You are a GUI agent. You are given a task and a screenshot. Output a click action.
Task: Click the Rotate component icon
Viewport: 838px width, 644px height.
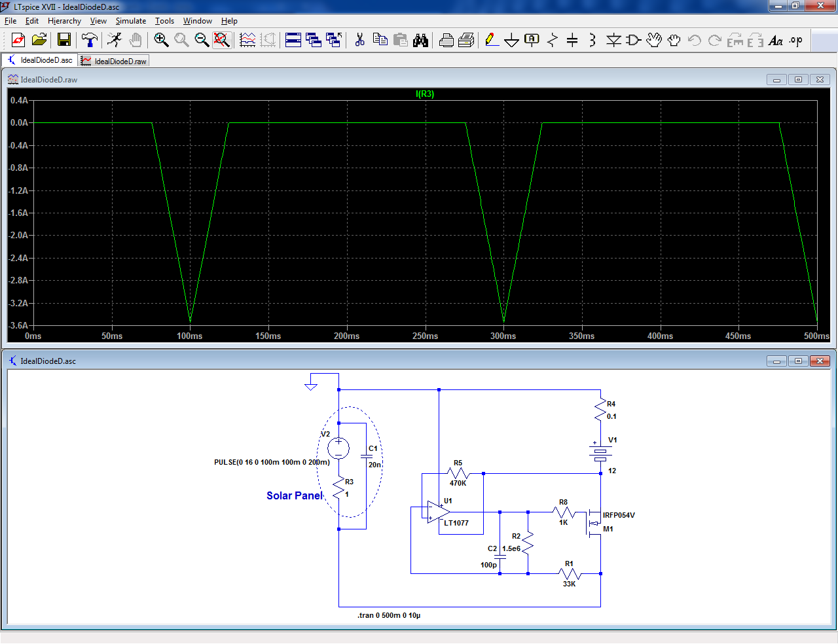(x=735, y=41)
